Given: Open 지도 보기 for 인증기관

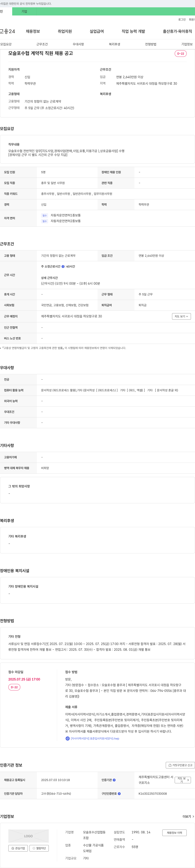Looking at the screenshot, I should pos(183,780).
